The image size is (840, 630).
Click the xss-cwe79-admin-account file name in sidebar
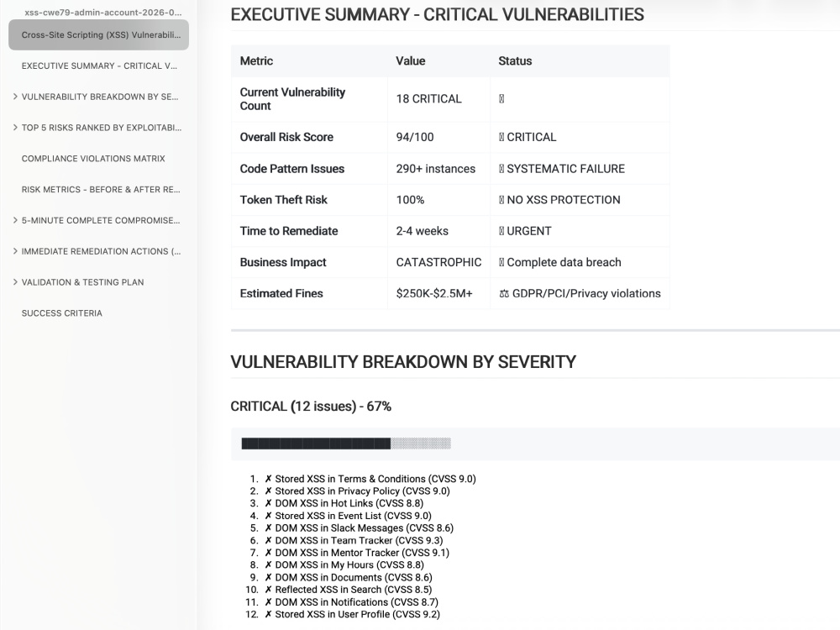point(102,13)
